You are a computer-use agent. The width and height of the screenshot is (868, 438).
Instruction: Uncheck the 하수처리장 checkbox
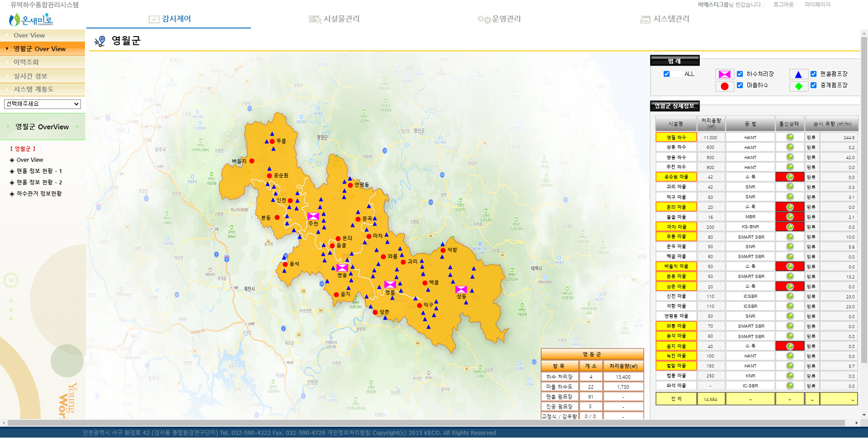(x=740, y=74)
